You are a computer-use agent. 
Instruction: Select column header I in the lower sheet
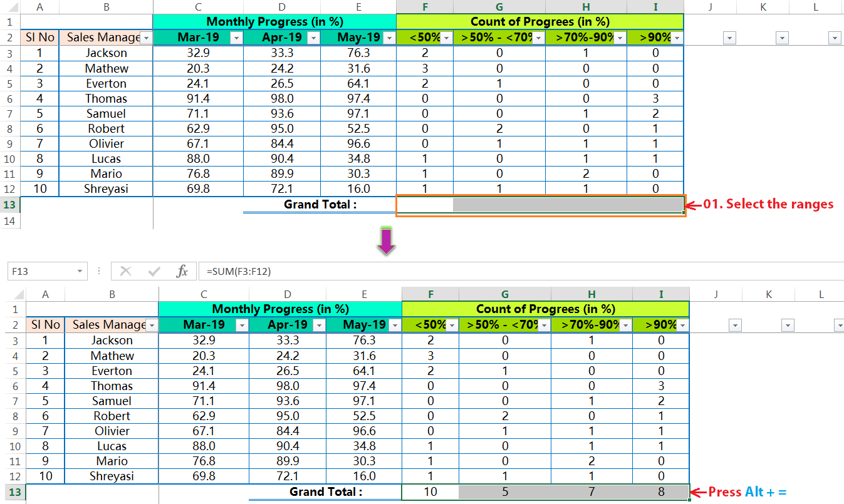click(660, 294)
